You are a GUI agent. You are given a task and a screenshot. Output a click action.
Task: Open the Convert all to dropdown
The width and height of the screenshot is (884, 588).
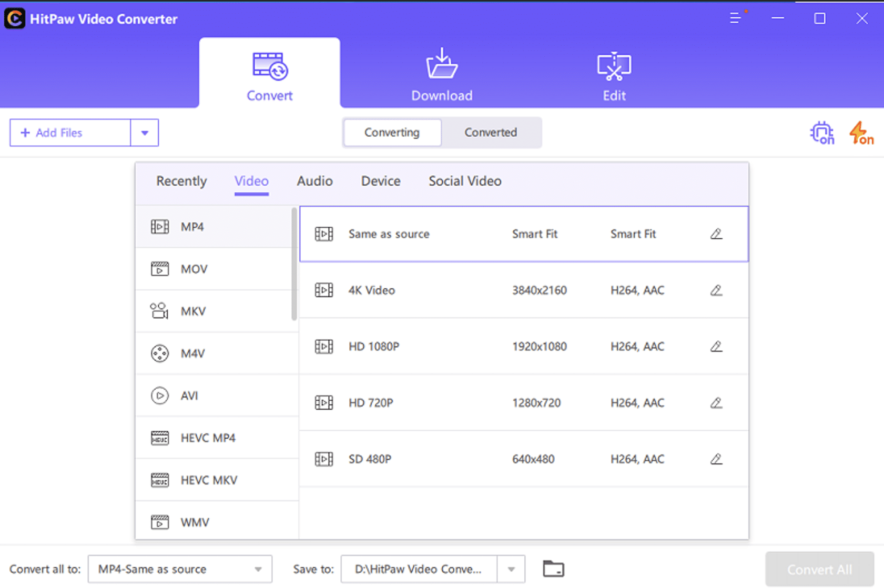(x=180, y=569)
